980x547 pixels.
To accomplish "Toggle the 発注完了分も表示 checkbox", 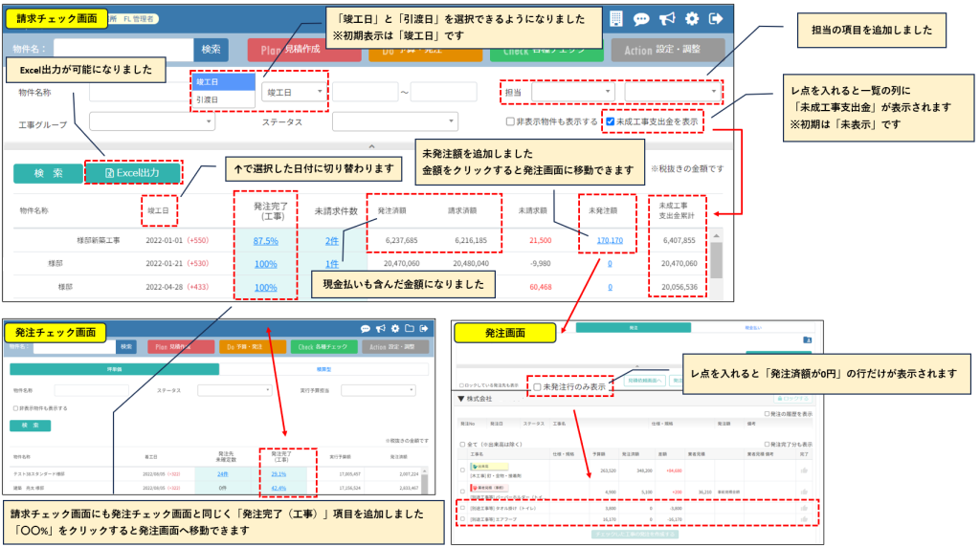I will point(767,445).
